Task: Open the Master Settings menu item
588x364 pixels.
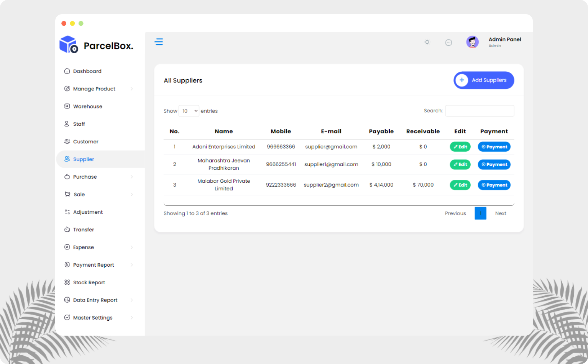Action: click(93, 318)
